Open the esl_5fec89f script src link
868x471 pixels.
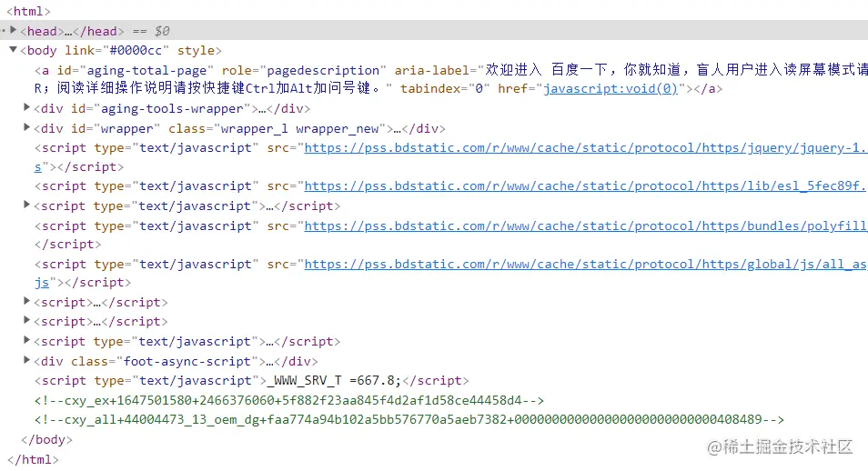point(586,186)
